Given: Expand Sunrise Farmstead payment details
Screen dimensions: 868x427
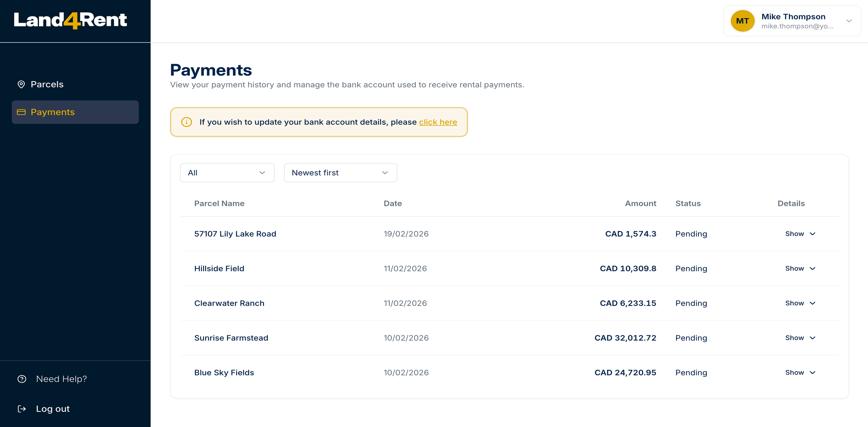Looking at the screenshot, I should click(800, 338).
